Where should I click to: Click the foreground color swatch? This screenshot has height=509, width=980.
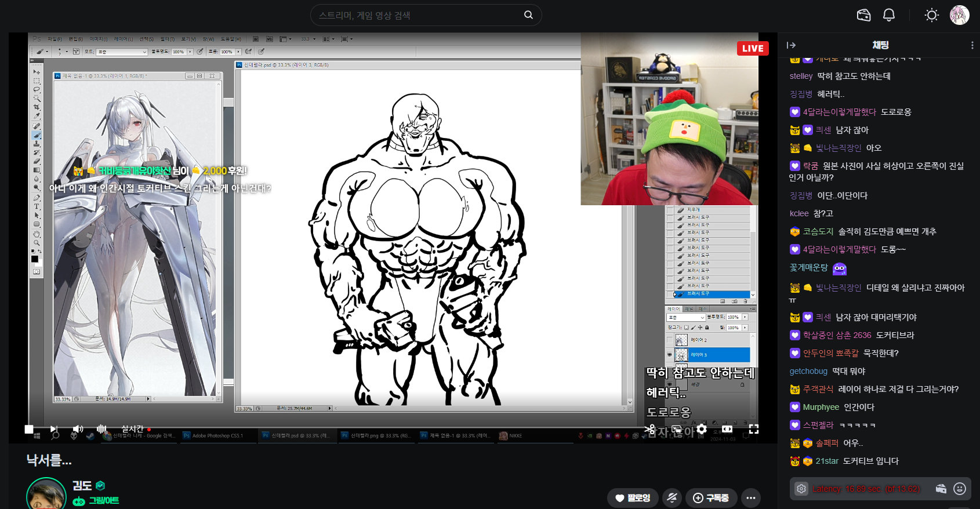pos(34,259)
